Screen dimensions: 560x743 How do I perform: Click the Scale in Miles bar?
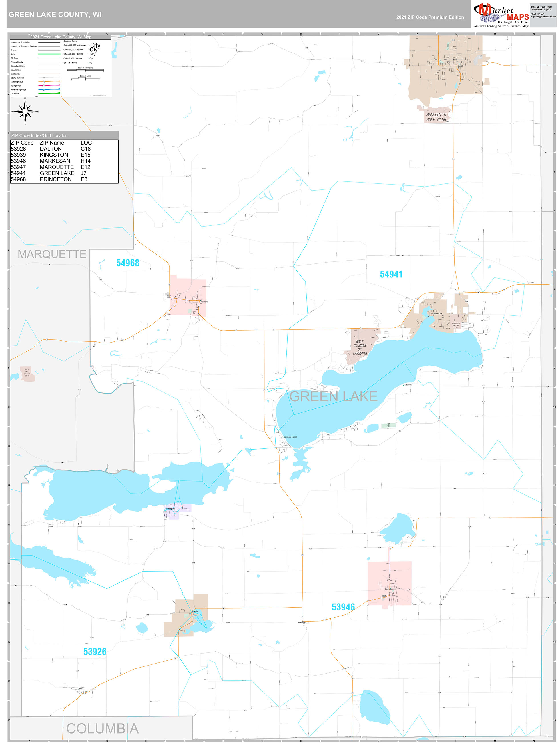[86, 78]
